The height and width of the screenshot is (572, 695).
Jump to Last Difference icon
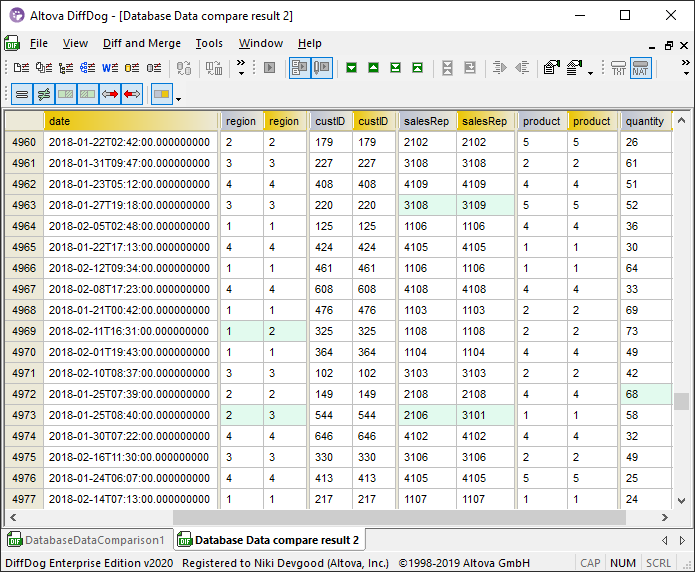(395, 68)
